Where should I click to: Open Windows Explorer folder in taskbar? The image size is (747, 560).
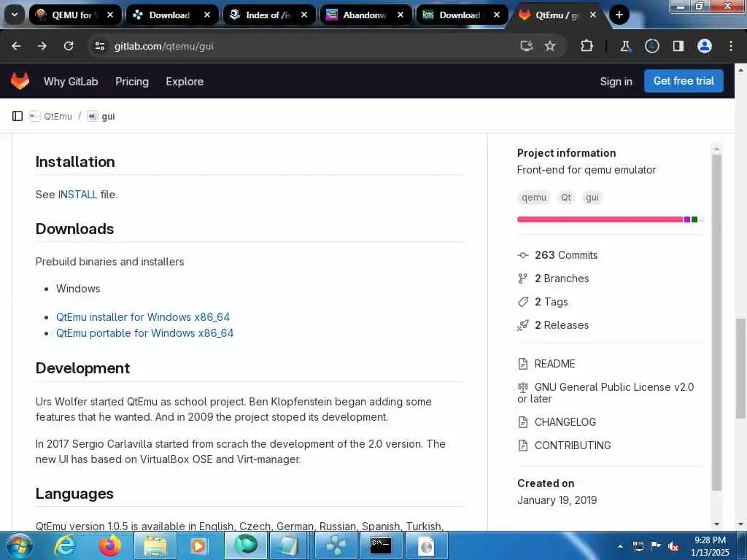155,545
